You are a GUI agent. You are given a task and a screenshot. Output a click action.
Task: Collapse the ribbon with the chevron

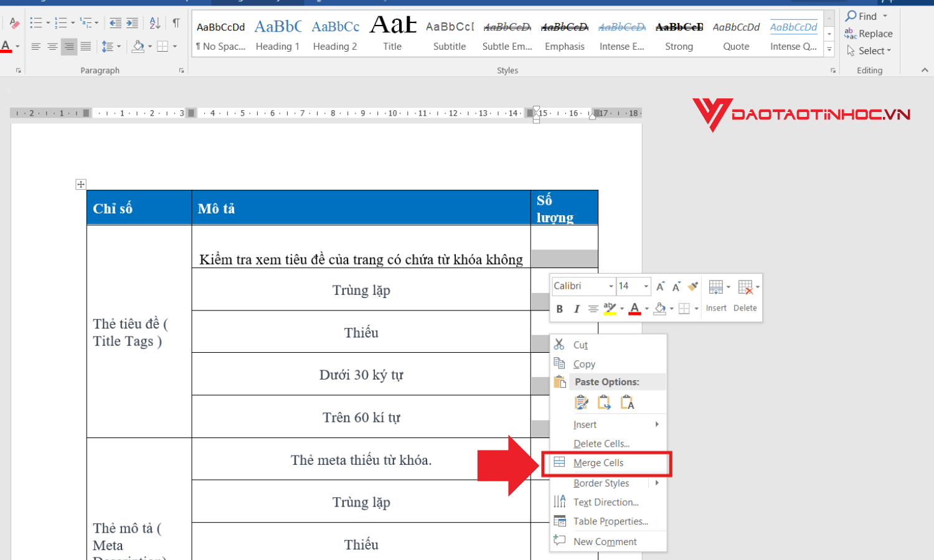click(x=924, y=70)
